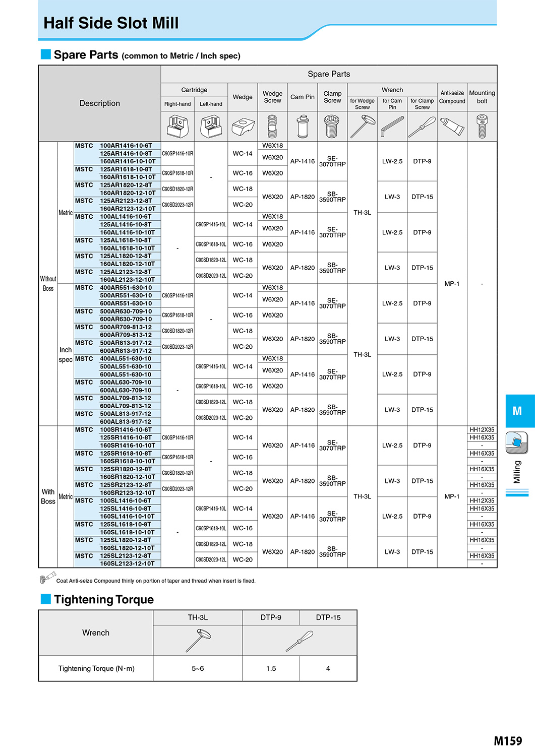
Task: Click the blue square beside Tightening Torque
Action: [46, 599]
